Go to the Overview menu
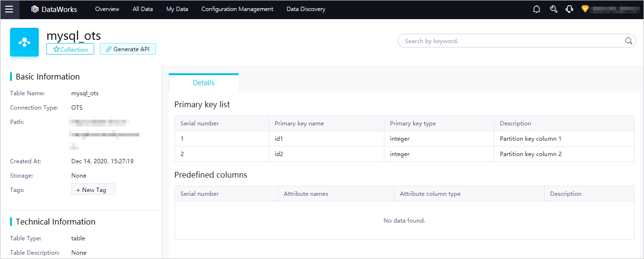Viewport: 644px width, 259px height. point(107,9)
